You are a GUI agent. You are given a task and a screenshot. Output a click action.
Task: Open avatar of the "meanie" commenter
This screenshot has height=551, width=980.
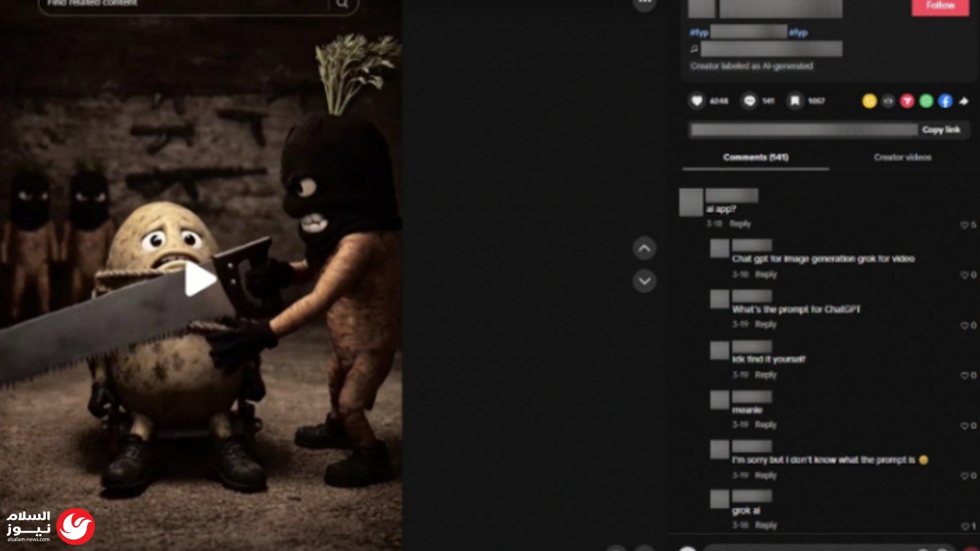pyautogui.click(x=720, y=400)
